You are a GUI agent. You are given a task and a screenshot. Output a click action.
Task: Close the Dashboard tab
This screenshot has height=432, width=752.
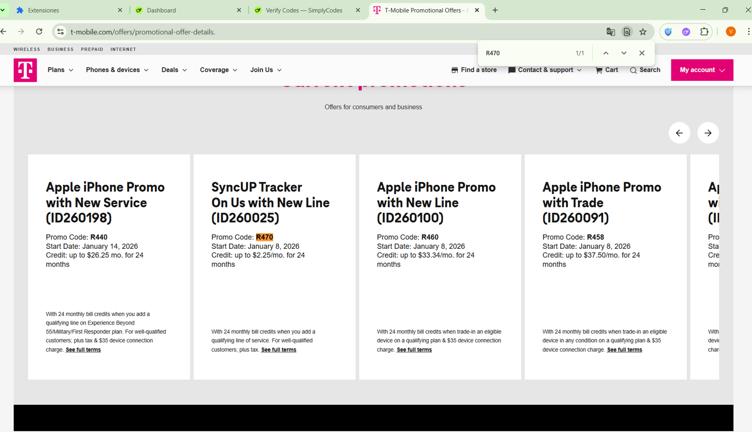click(239, 10)
